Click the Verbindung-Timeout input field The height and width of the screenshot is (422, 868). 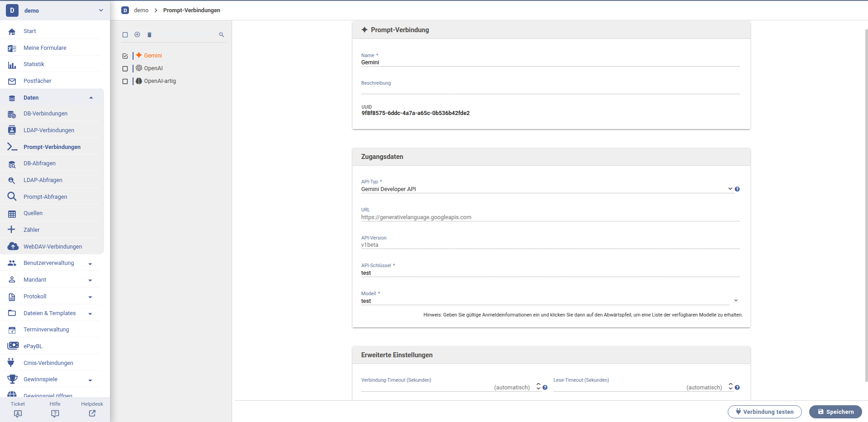click(448, 387)
